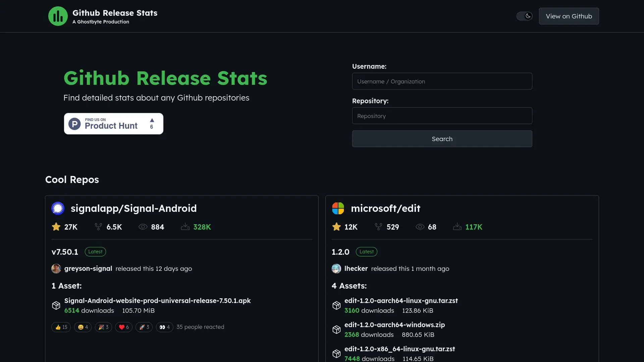Toggle the heart reaction showing 6
Screen dimensions: 644x362
(123, 327)
